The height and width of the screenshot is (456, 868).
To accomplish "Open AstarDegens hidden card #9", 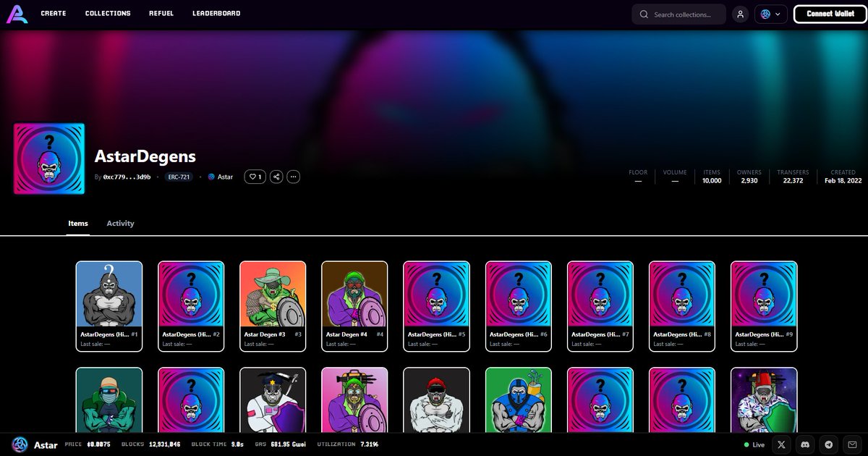I will 763,306.
